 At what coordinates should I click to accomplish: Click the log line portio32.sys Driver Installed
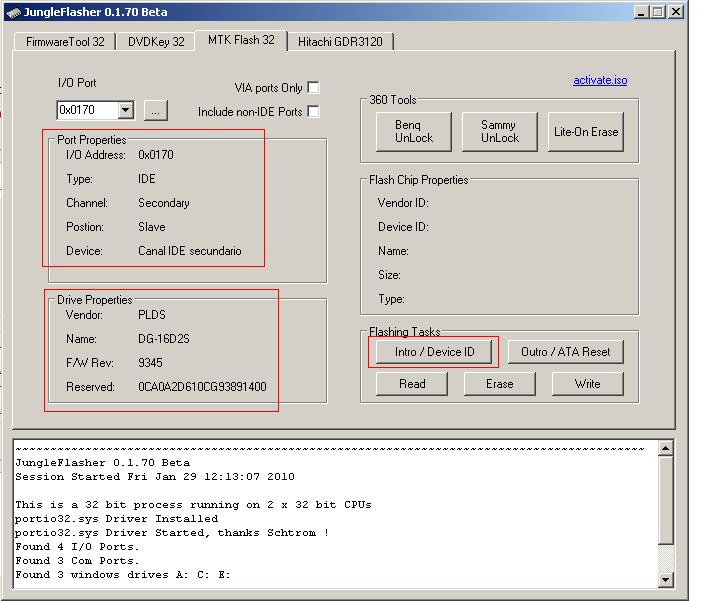click(x=117, y=519)
